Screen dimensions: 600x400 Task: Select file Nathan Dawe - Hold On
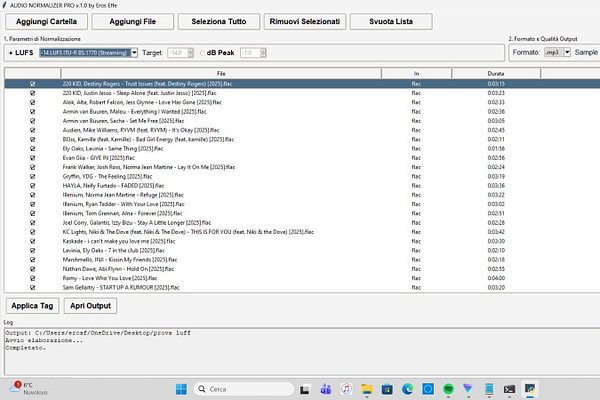pyautogui.click(x=118, y=269)
